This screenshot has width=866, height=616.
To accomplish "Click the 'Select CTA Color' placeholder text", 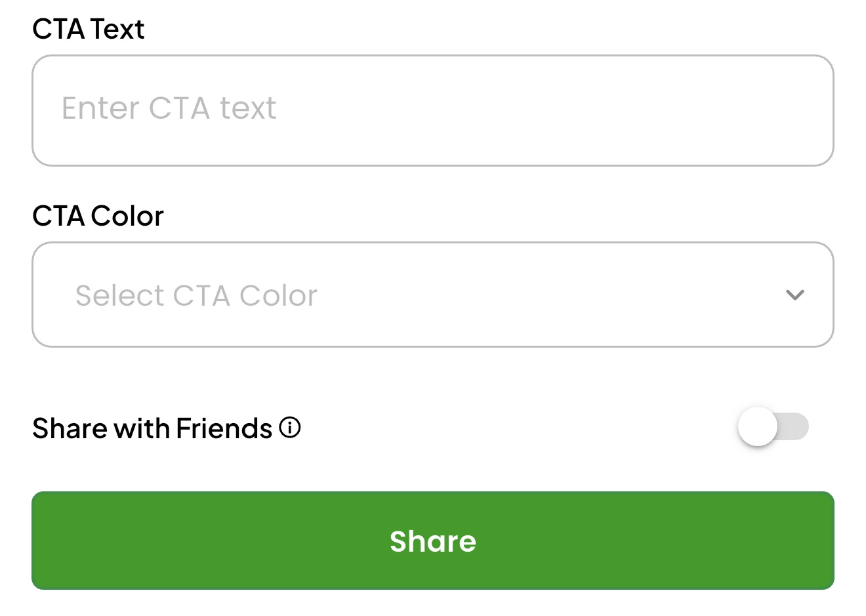I will tap(196, 295).
